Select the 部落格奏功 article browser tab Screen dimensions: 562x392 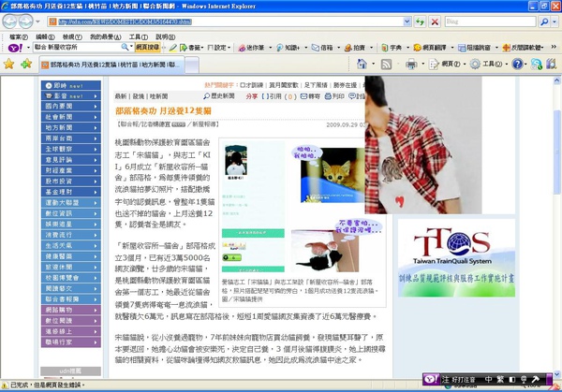pos(111,65)
